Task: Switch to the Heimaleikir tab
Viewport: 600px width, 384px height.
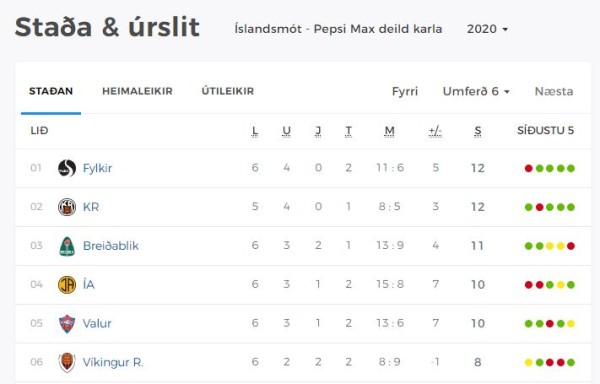Action: click(137, 91)
